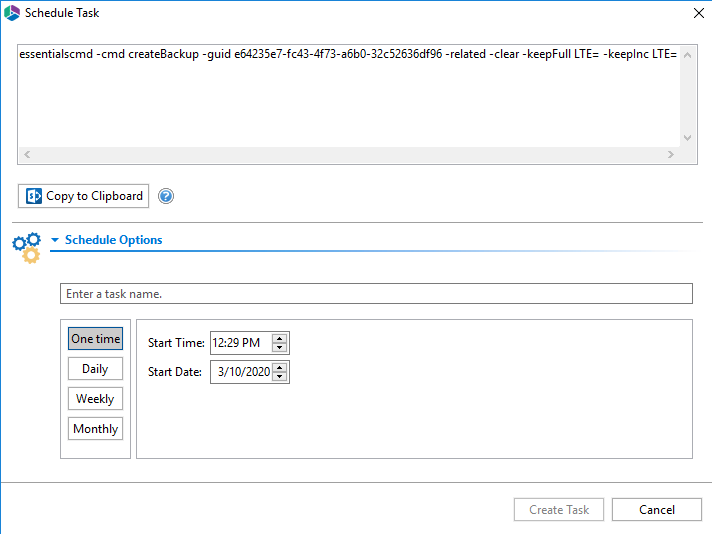The width and height of the screenshot is (712, 534).
Task: Increase Start Time with the up arrow
Action: pyautogui.click(x=280, y=338)
